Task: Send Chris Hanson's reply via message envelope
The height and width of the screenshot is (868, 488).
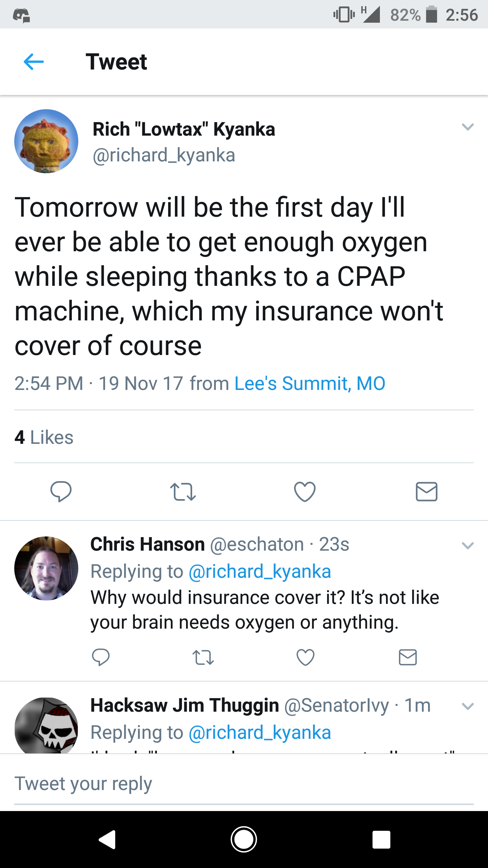Action: click(x=408, y=657)
